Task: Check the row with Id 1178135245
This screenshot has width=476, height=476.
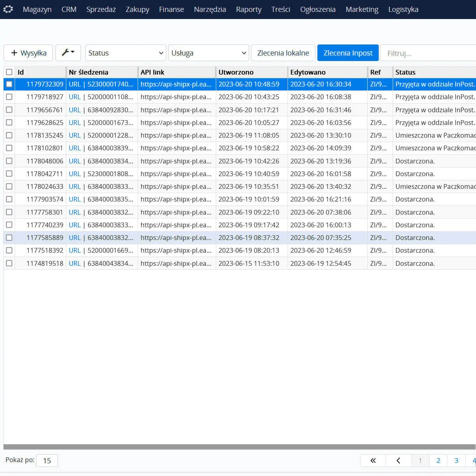Action: (x=9, y=135)
